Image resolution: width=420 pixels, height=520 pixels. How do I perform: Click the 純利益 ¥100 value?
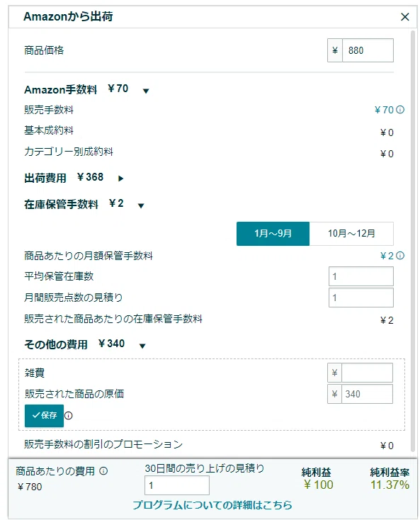318,485
